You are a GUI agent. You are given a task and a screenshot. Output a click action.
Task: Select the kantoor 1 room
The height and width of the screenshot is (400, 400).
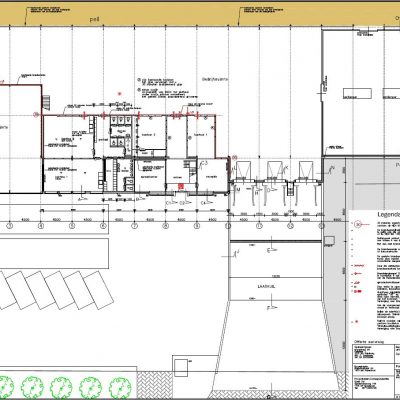click(201, 136)
